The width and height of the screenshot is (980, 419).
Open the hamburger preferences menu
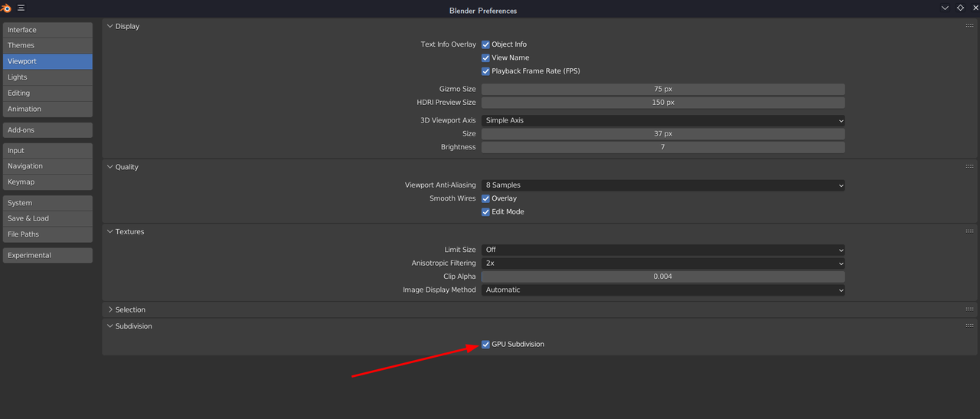pyautogui.click(x=21, y=8)
